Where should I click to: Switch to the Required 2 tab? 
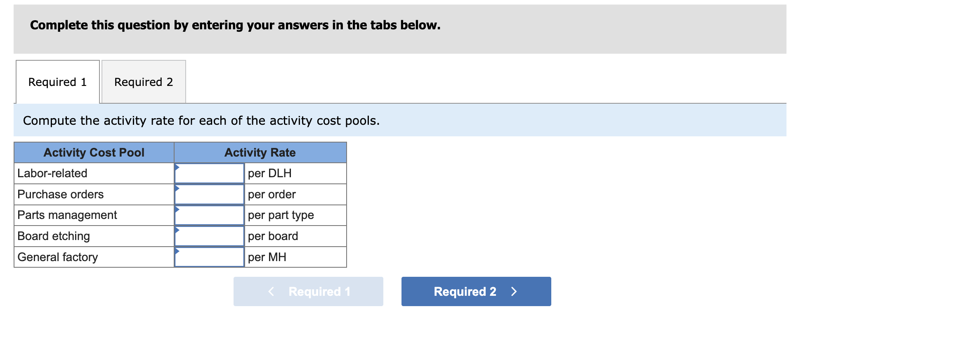click(x=144, y=82)
